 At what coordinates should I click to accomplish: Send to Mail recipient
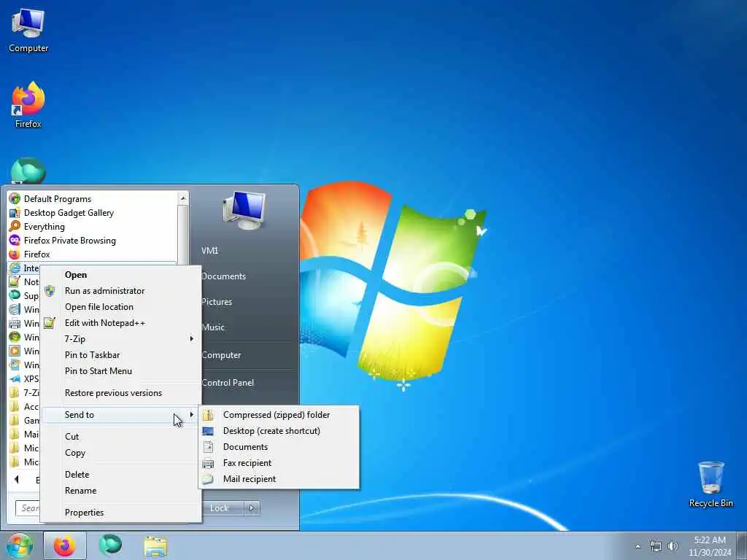click(x=279, y=479)
